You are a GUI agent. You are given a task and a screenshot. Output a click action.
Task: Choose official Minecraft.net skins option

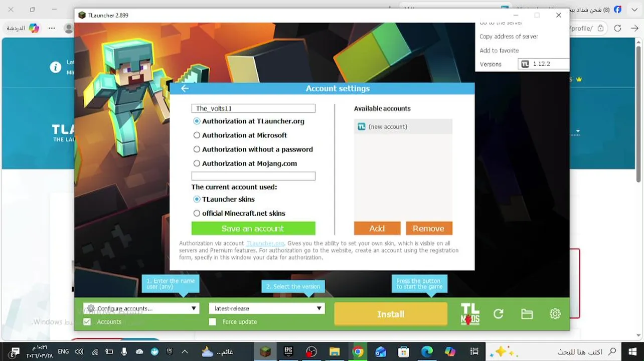pos(197,214)
